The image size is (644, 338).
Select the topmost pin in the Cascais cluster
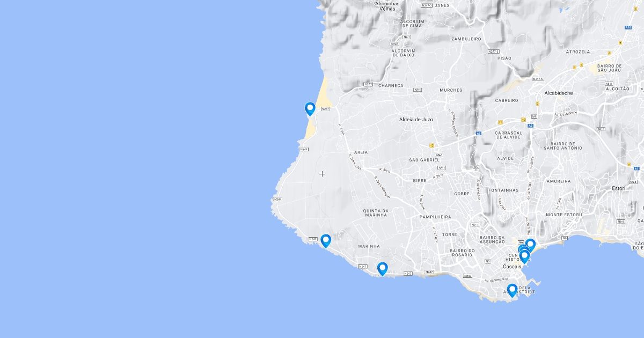pos(530,246)
